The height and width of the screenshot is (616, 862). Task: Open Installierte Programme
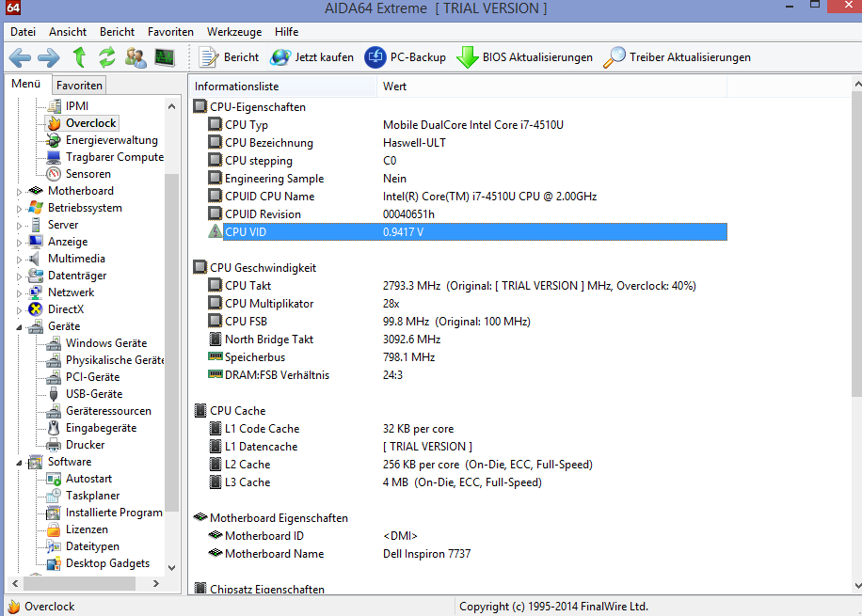[114, 513]
